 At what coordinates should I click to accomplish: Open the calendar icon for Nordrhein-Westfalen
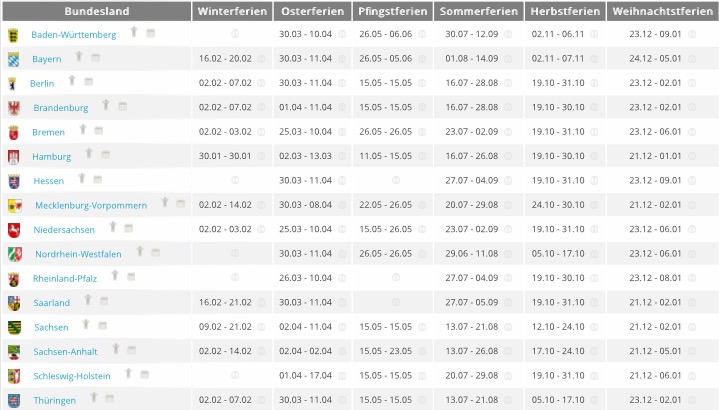click(x=155, y=251)
